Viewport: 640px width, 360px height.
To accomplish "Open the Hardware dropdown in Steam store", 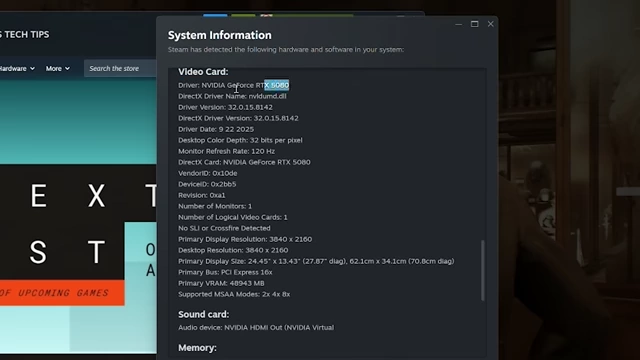I will 17,69.
